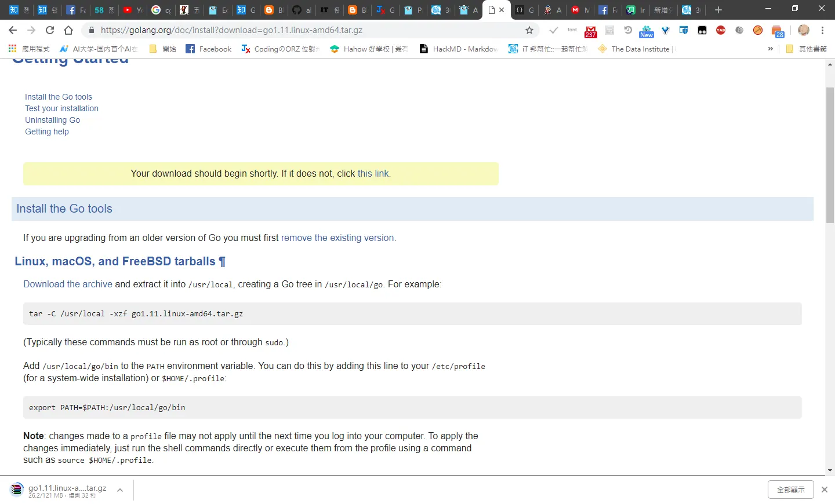Switch to the YouTube tab
Image resolution: width=835 pixels, height=504 pixels.
point(133,10)
